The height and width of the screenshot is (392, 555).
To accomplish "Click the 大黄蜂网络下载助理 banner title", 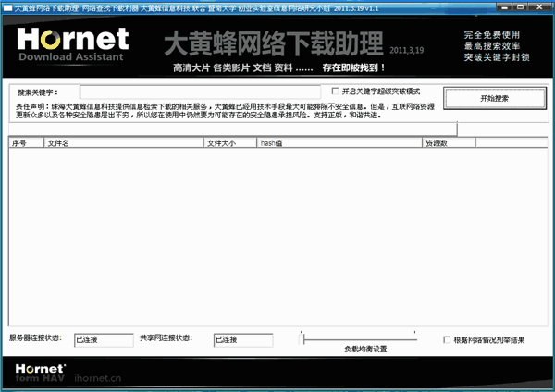I will point(273,43).
